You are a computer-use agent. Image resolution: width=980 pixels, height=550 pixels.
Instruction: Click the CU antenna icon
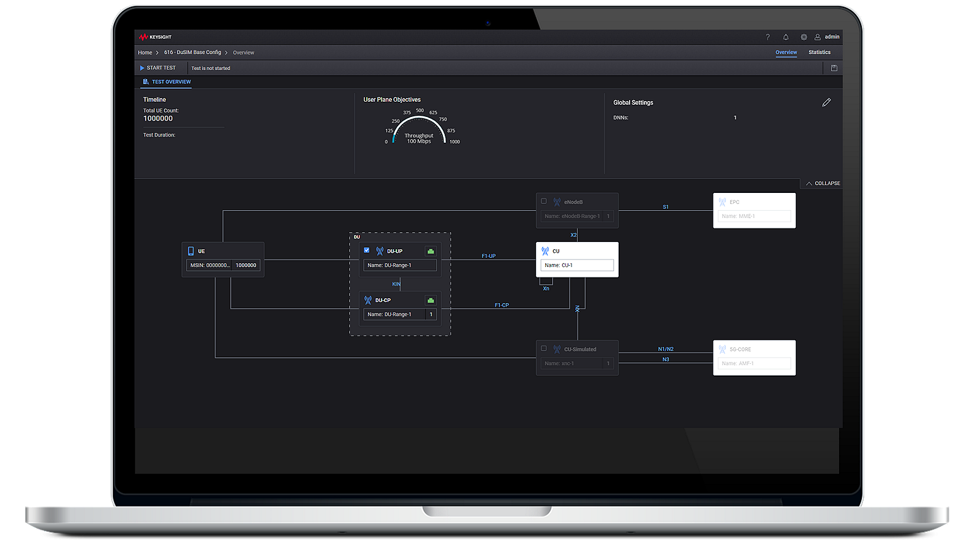tap(545, 251)
